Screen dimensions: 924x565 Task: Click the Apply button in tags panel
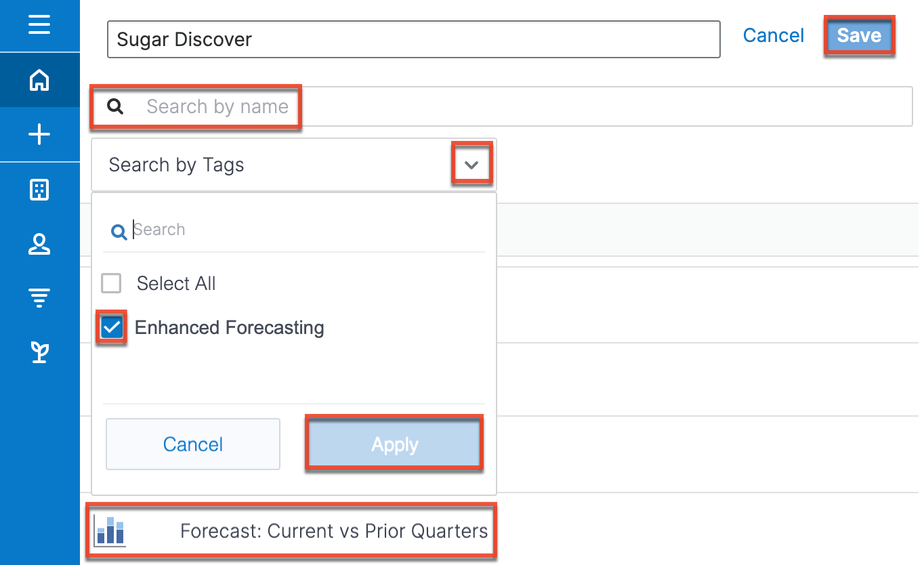tap(394, 444)
